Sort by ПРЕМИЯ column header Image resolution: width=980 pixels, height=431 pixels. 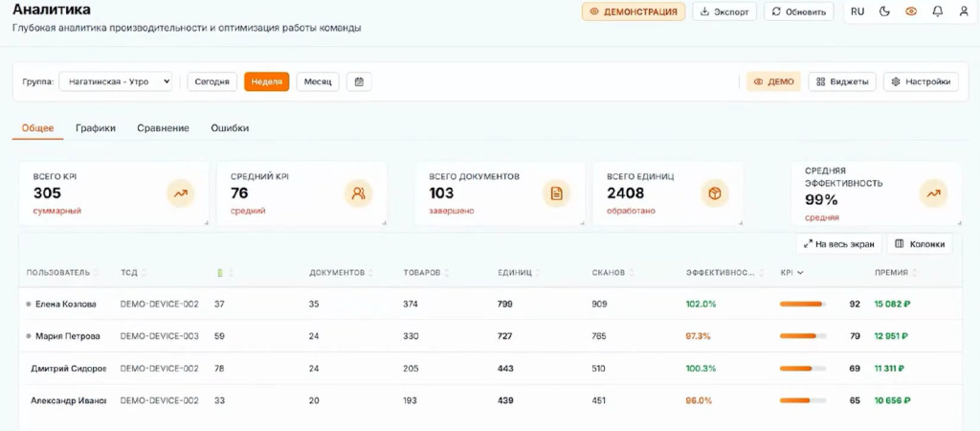pos(896,273)
